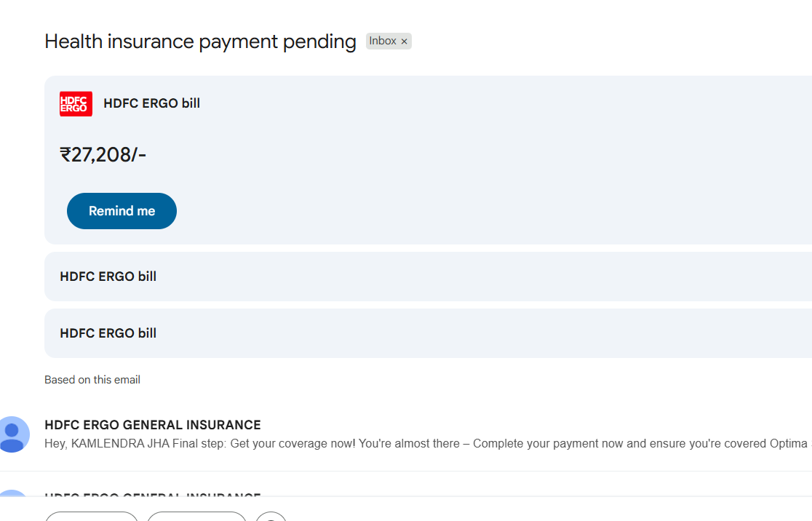812x521 pixels.
Task: Click the Based on this email caption
Action: pos(92,380)
